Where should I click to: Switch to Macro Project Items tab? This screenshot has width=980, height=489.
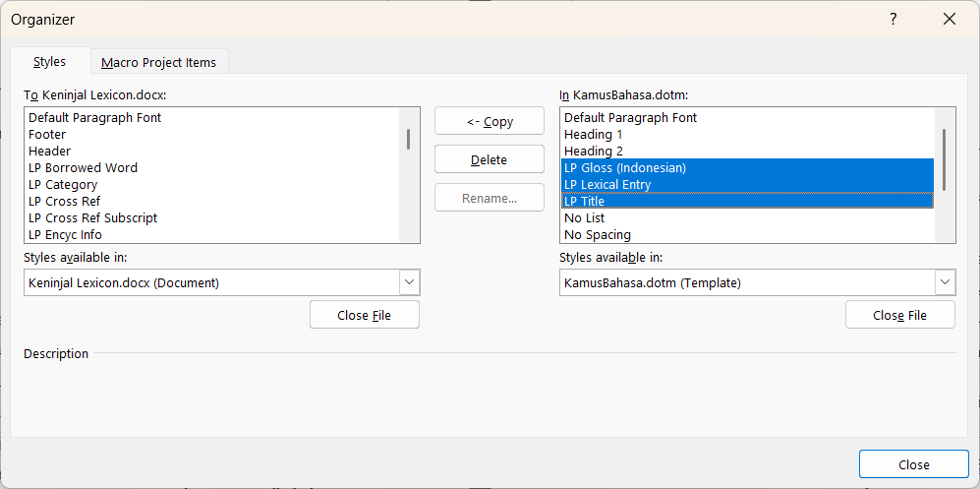tap(159, 62)
